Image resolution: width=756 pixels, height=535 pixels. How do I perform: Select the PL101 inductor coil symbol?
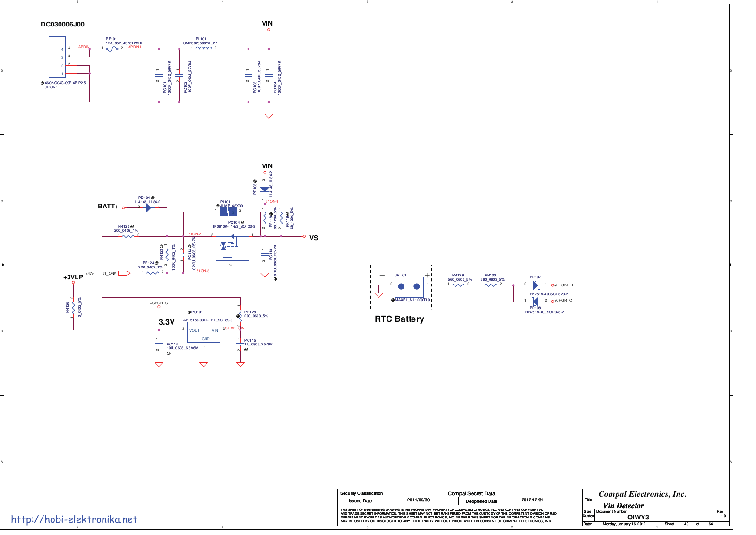pos(204,48)
